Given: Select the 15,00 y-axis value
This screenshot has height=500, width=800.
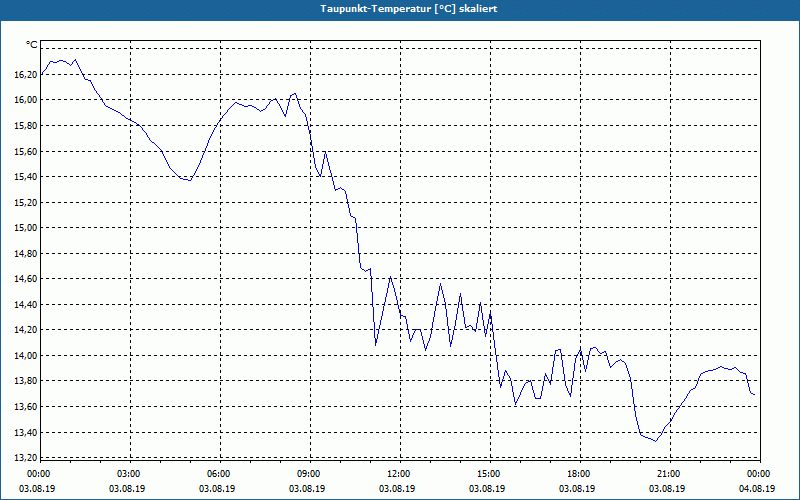Looking at the screenshot, I should coord(25,228).
